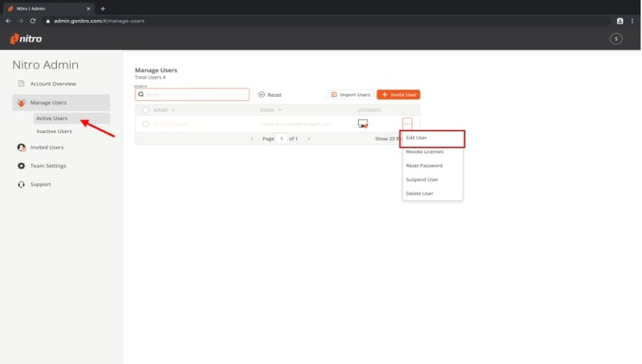Sort by the NAME column arrow

(x=173, y=110)
